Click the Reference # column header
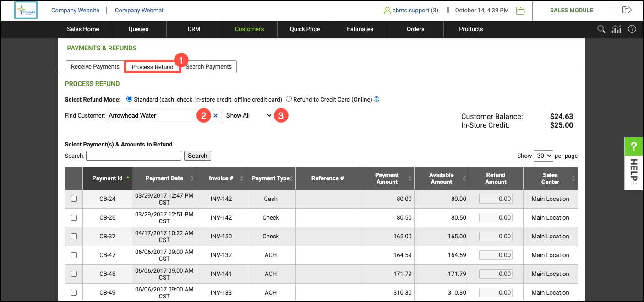 327,178
